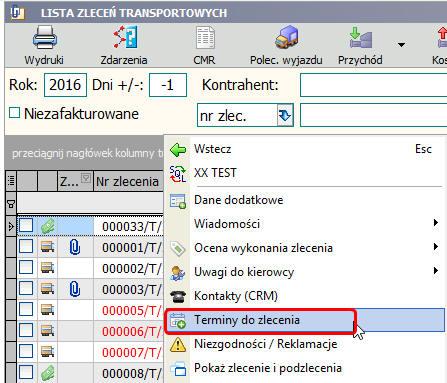
Task: Click truck icon on row 000001/T/
Action: 48,247
